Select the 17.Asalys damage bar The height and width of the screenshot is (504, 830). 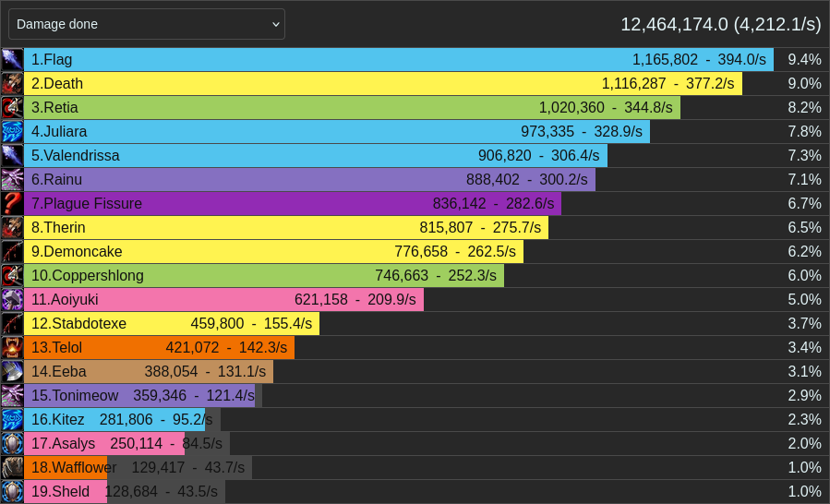click(104, 444)
